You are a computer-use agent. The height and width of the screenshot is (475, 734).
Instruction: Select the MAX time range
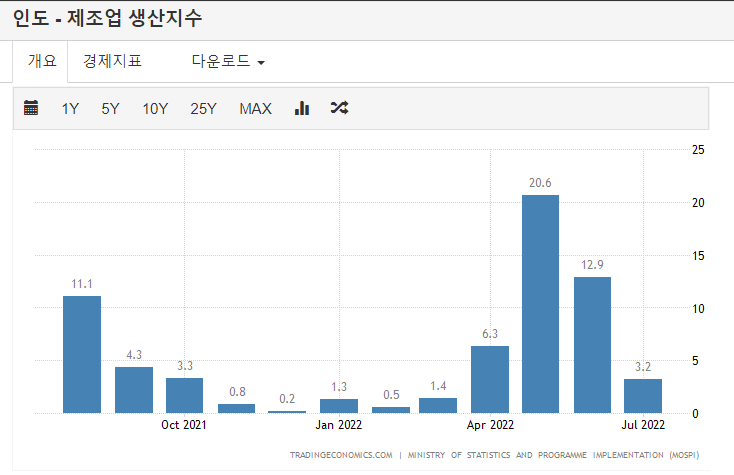click(255, 109)
